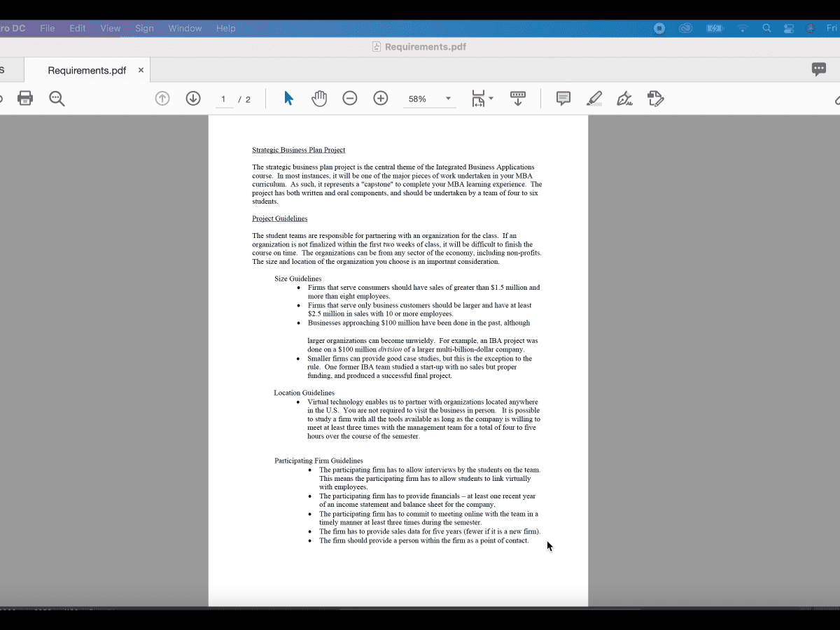The width and height of the screenshot is (840, 630).
Task: Go to the next page
Action: (193, 98)
